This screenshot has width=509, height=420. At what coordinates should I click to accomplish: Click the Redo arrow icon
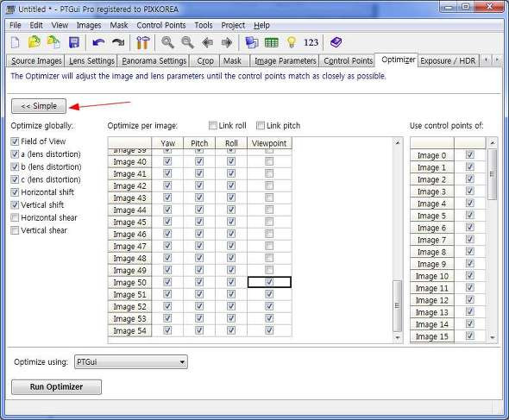click(x=118, y=42)
